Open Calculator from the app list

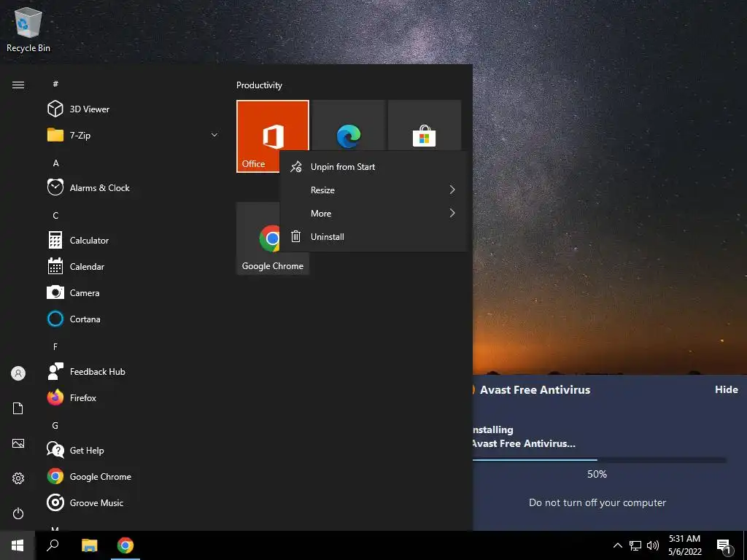coord(133,240)
